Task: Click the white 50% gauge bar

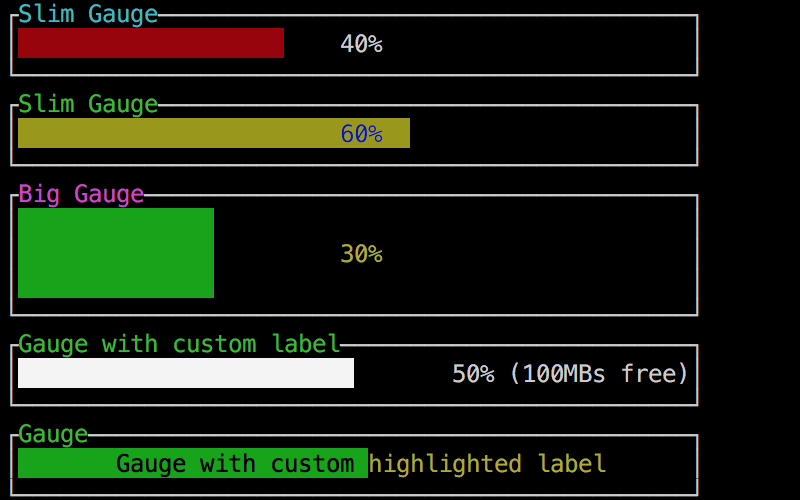Action: point(186,373)
